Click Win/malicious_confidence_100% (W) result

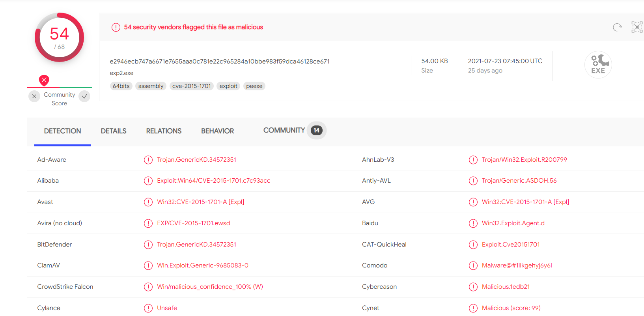tap(210, 287)
